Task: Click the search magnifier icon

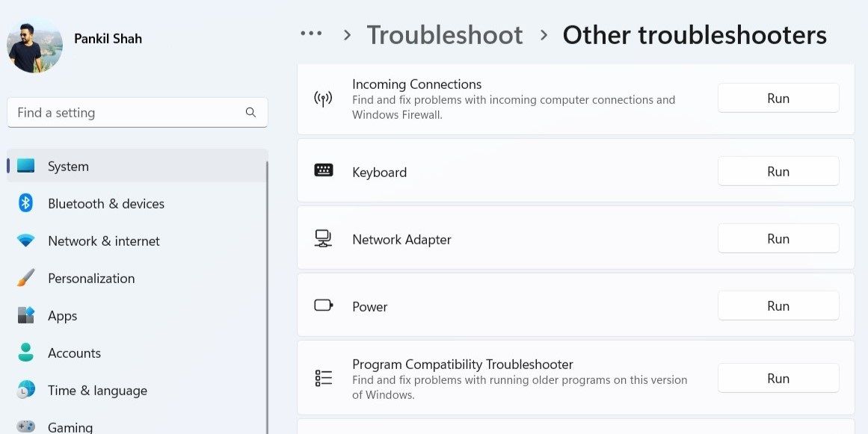Action: [250, 112]
